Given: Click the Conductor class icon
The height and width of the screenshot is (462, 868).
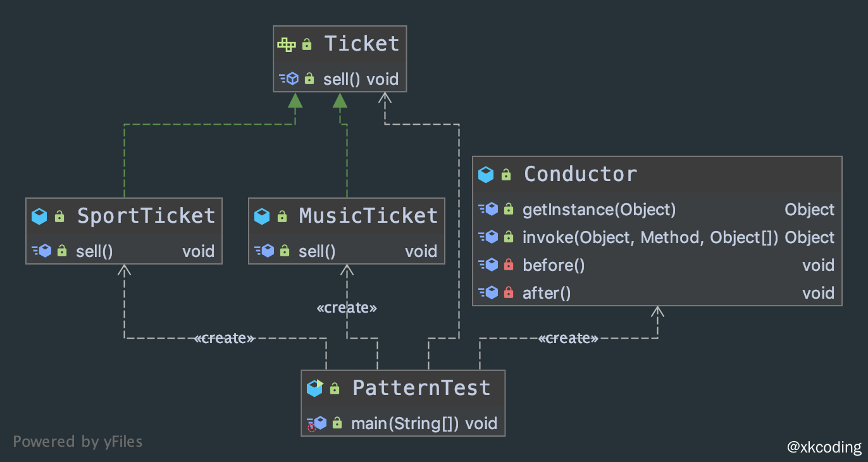Looking at the screenshot, I should [x=485, y=175].
